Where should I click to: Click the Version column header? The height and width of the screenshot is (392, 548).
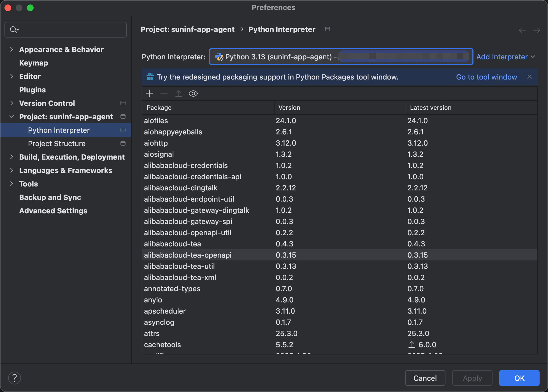pyautogui.click(x=340, y=108)
